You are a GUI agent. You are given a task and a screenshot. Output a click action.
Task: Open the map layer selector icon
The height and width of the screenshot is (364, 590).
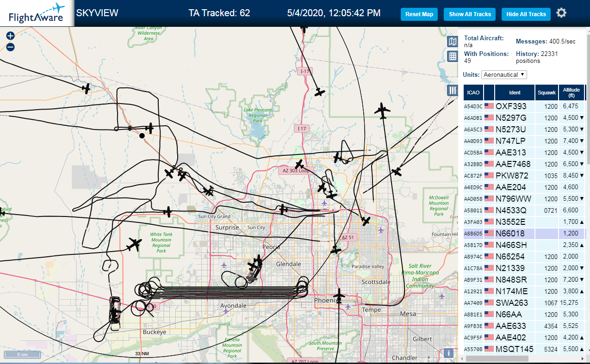click(453, 42)
